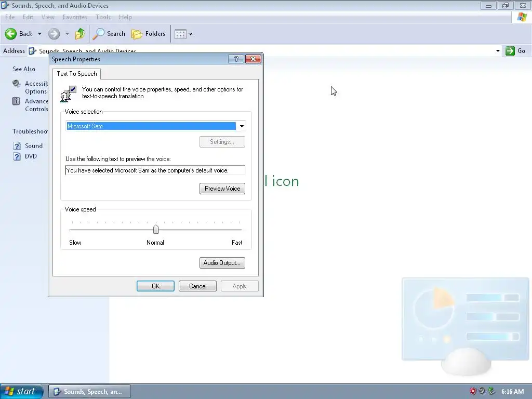This screenshot has height=399, width=532.
Task: Open the Edit menu
Action: (x=28, y=17)
